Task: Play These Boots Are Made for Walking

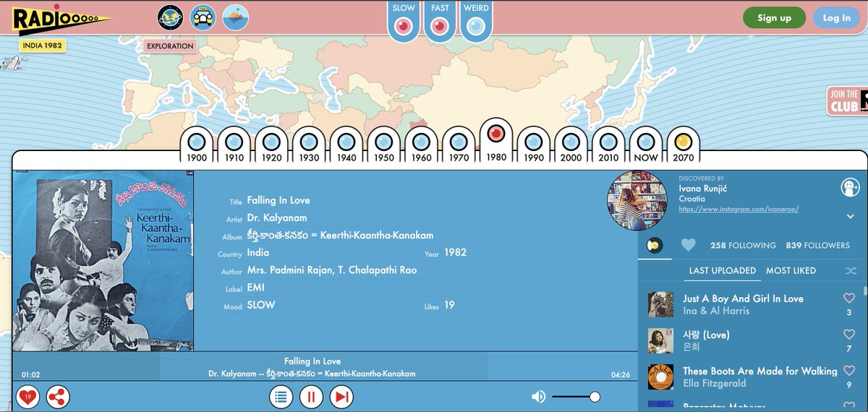Action: point(760,371)
